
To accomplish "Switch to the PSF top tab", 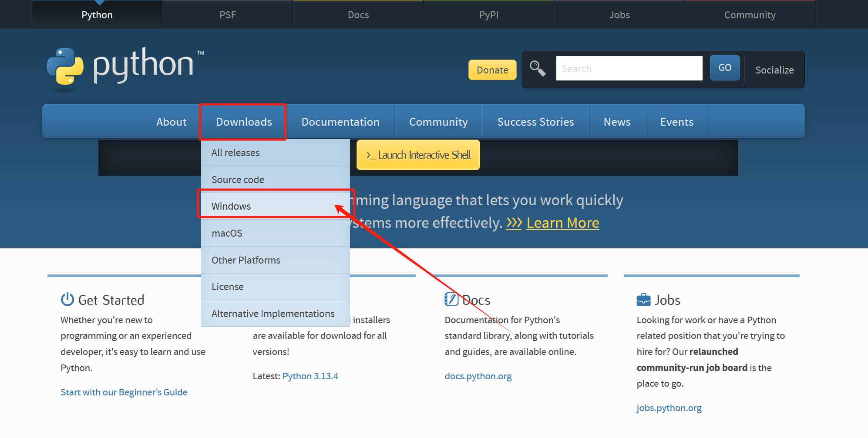I will tap(227, 15).
